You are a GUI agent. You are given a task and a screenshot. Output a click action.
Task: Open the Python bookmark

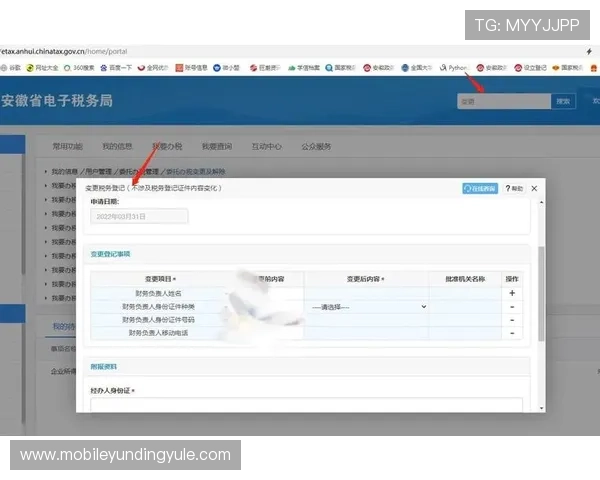[x=454, y=68]
